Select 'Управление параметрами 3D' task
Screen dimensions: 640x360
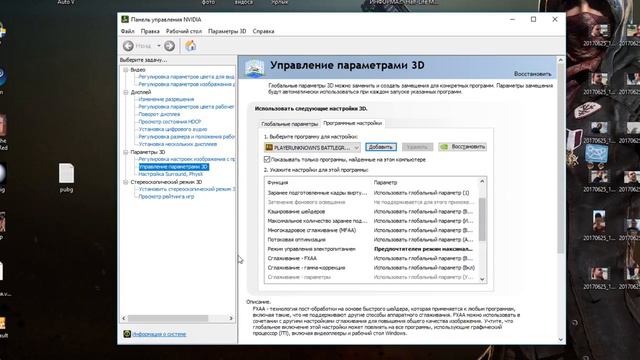[173, 167]
